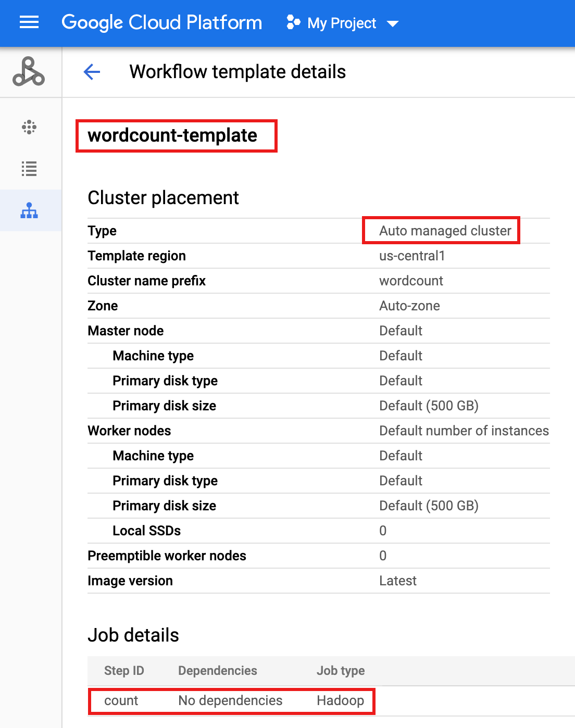Click the Job type column header
575x728 pixels.
click(340, 671)
